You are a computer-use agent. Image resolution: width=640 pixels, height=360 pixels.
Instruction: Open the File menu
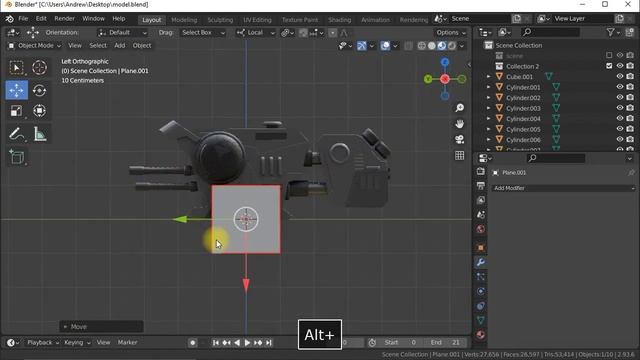coord(23,19)
